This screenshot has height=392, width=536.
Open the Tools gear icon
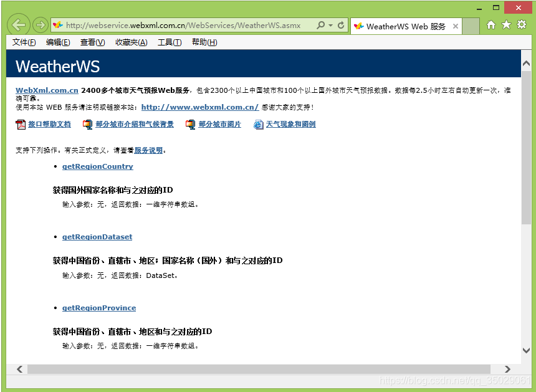(522, 24)
